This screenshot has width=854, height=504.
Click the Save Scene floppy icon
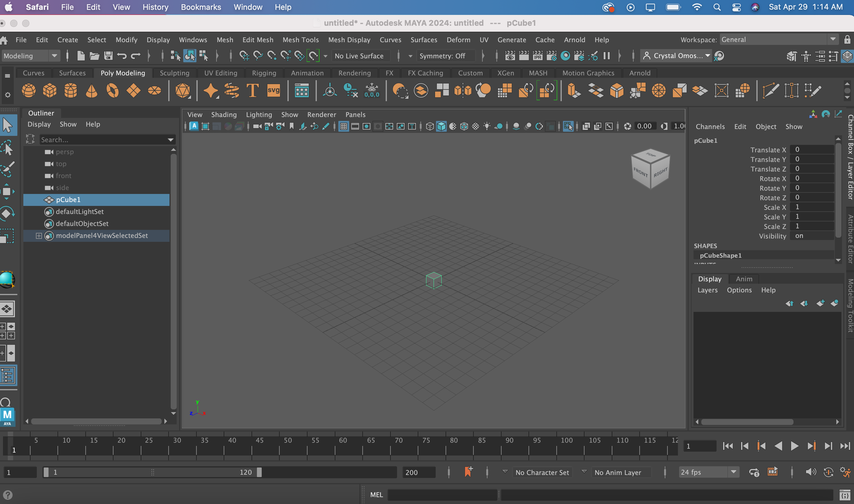click(x=108, y=56)
